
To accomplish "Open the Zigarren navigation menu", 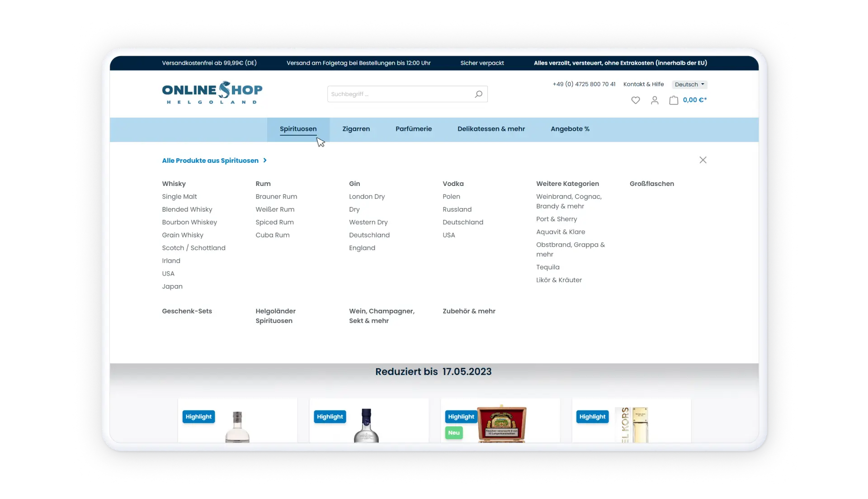I will 356,129.
